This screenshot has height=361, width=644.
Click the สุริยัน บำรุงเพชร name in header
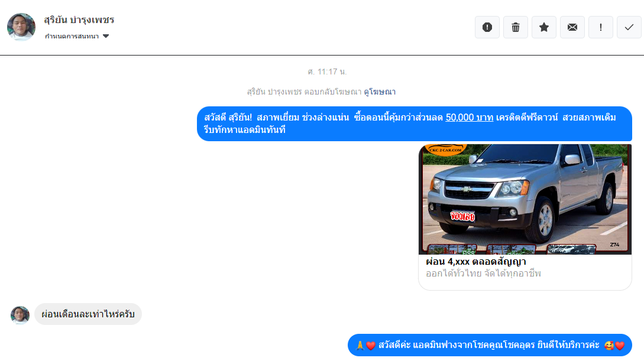click(79, 19)
